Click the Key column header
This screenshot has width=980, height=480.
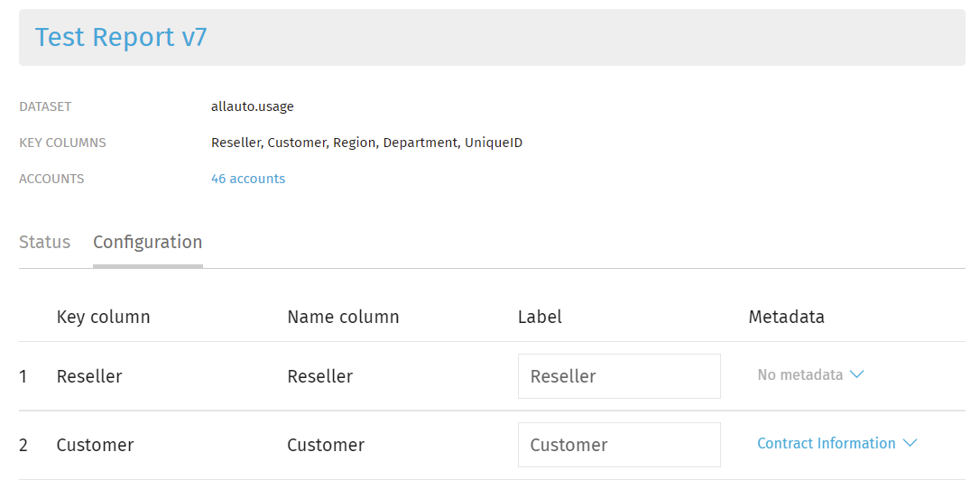(103, 318)
